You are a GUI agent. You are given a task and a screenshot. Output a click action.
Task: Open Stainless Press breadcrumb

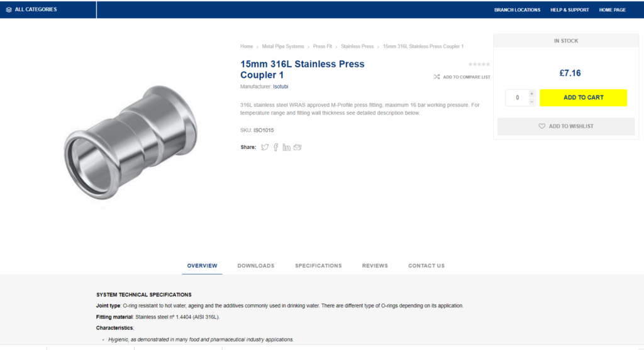point(357,46)
